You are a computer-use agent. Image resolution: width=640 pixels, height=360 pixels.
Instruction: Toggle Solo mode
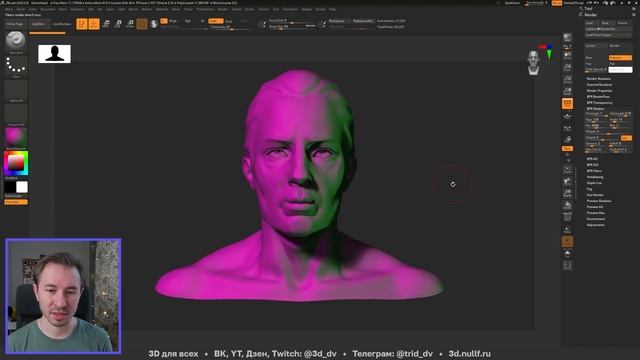click(567, 254)
